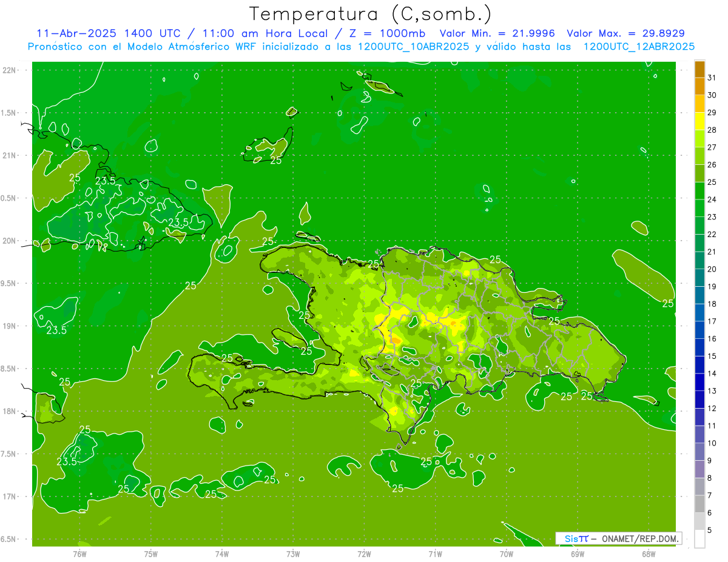Select the 'Valor Min. = 21.9996' readout

(x=497, y=33)
